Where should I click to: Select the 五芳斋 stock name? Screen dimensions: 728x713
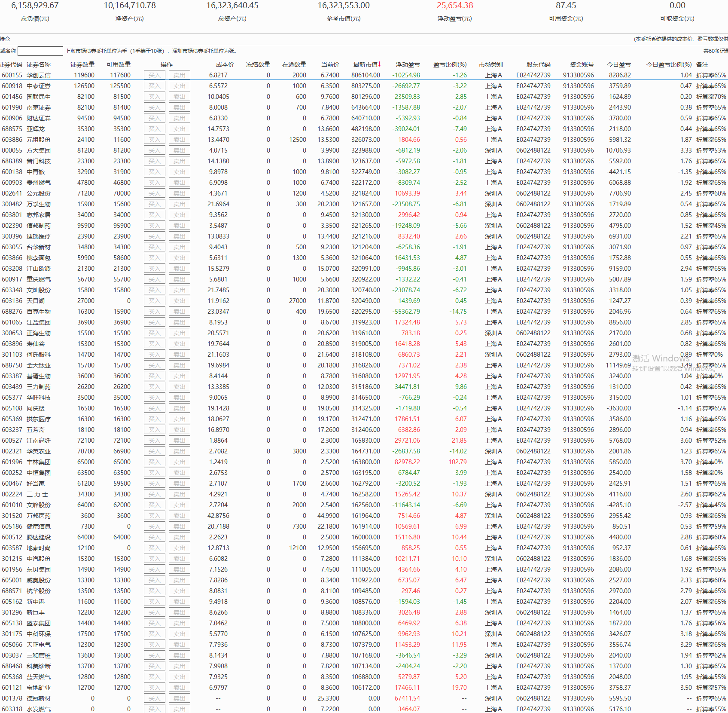click(36, 430)
